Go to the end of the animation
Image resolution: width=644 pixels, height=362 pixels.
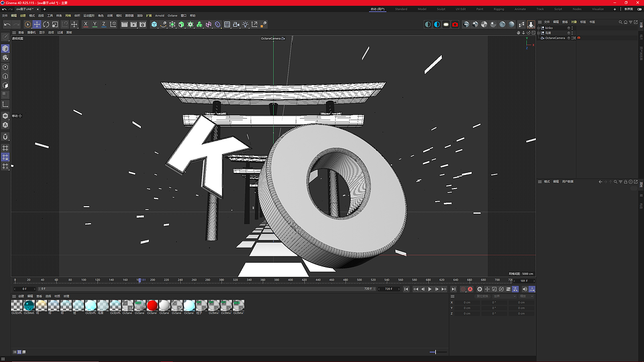453,289
